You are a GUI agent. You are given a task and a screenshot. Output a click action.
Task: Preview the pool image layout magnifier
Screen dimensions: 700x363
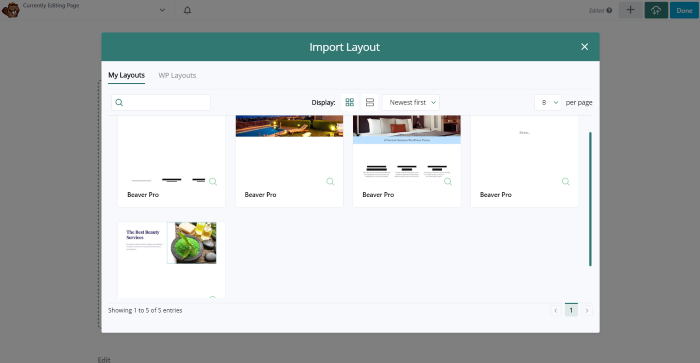point(330,182)
